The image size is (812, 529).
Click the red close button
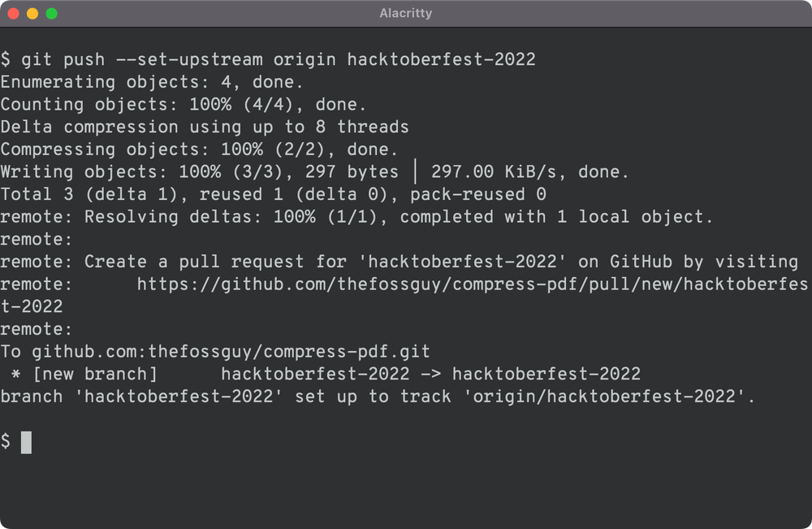14,13
